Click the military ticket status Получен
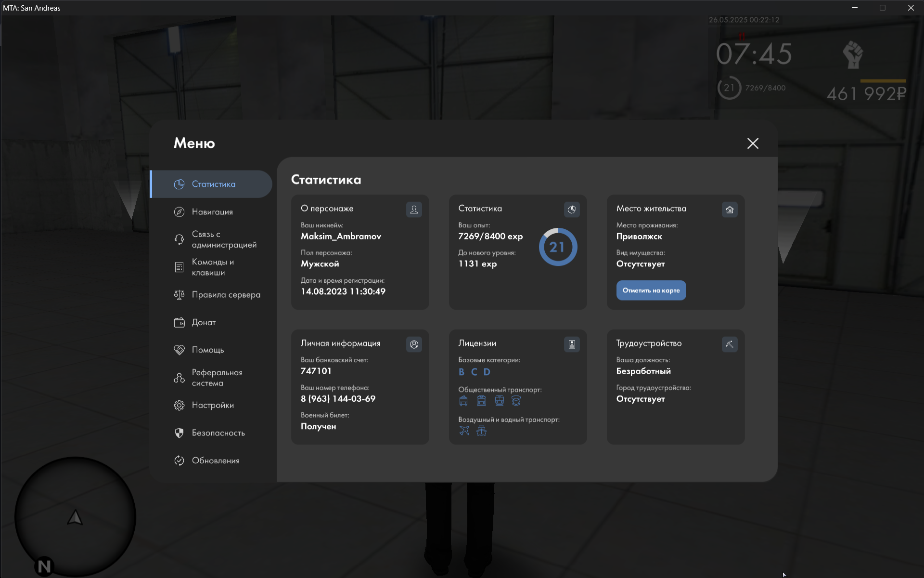Viewport: 924px width, 578px height. coord(318,427)
